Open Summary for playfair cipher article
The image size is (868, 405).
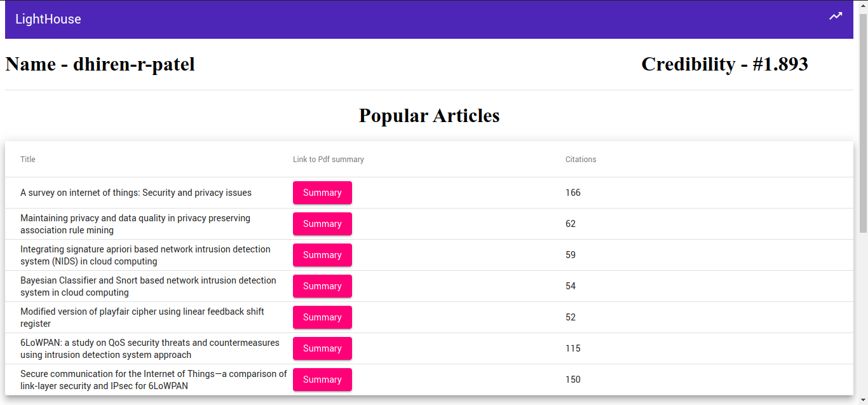click(322, 317)
